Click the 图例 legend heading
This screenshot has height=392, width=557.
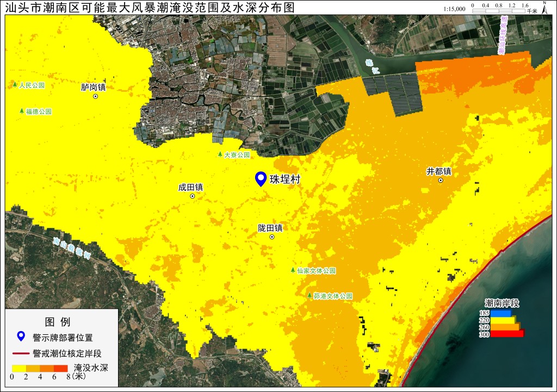(x=58, y=322)
